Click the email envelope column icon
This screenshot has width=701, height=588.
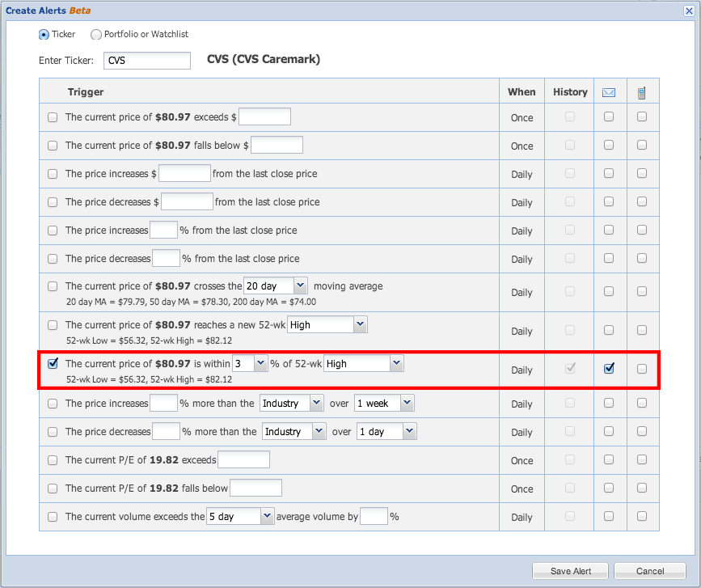click(609, 92)
